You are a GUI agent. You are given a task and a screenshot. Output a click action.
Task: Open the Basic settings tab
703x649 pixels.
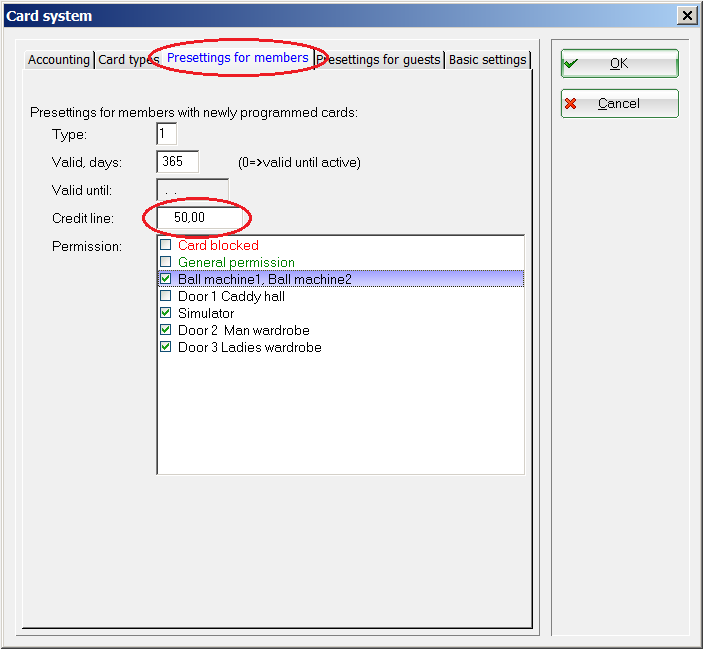click(487, 60)
